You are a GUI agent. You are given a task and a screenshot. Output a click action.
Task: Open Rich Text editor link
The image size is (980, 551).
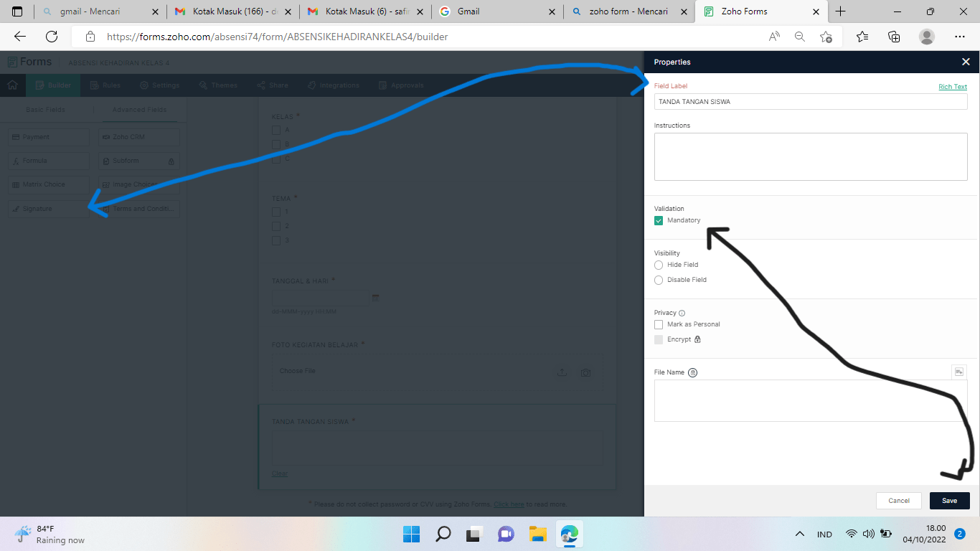click(953, 87)
